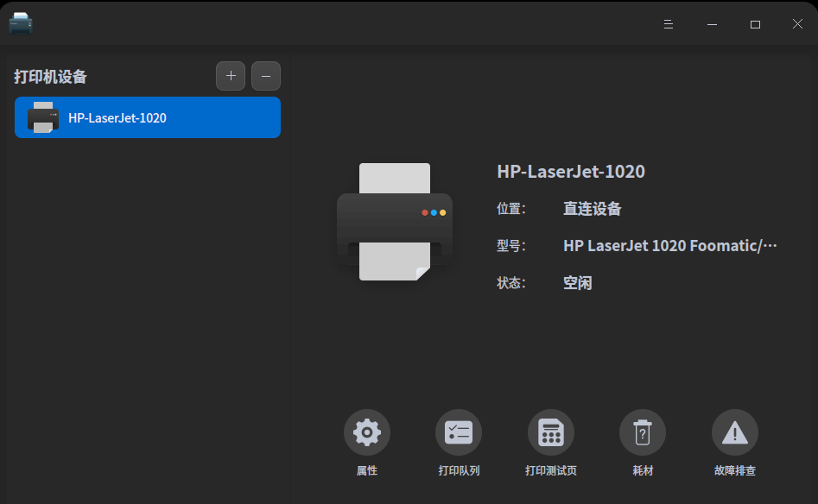Maximize the printer manager window
The width and height of the screenshot is (818, 504).
click(x=755, y=24)
